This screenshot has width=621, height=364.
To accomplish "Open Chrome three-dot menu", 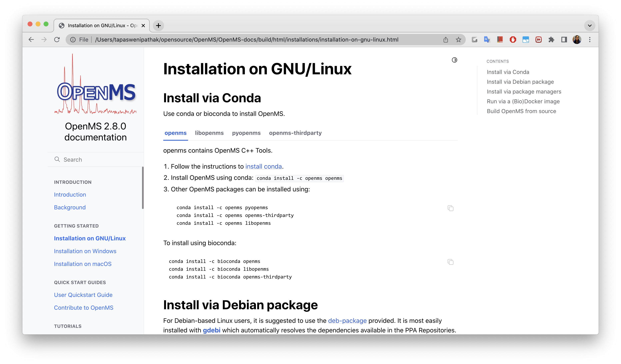I will pyautogui.click(x=590, y=40).
